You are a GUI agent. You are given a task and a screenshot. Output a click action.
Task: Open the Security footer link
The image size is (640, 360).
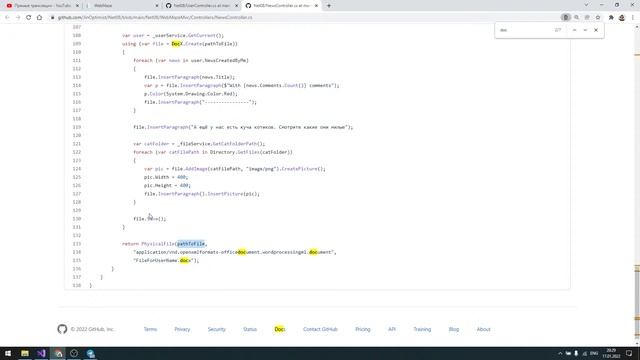[x=216, y=329]
